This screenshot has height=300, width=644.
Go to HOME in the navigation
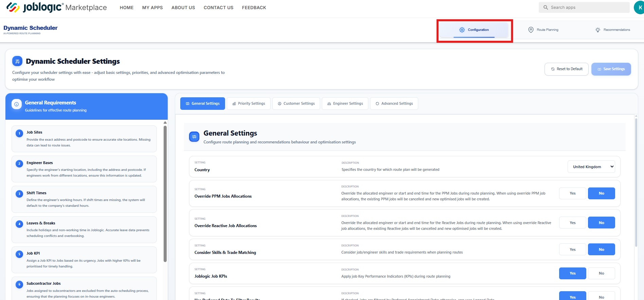pyautogui.click(x=127, y=7)
